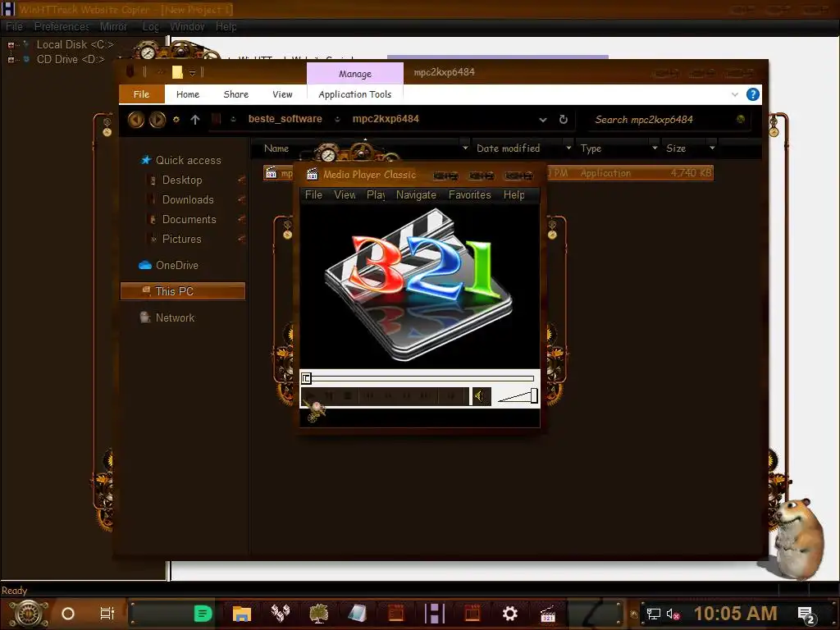Expand the Explorer ribbon chevron

click(734, 95)
